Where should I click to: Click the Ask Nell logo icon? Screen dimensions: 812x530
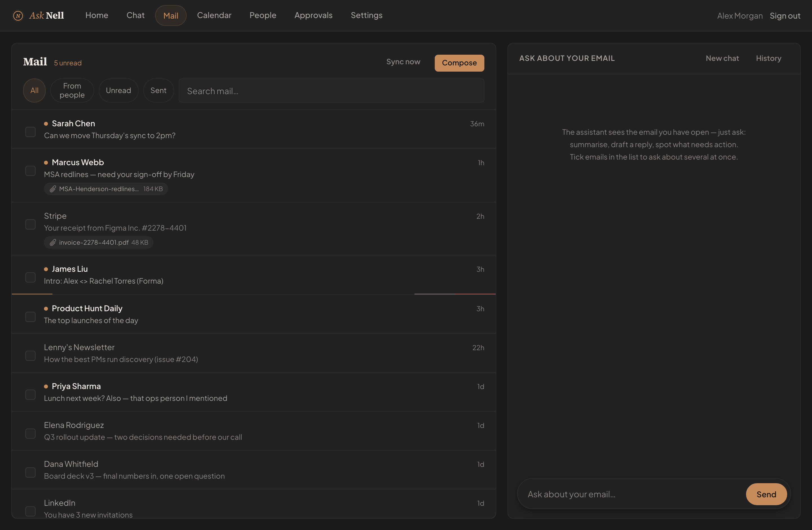coord(18,16)
